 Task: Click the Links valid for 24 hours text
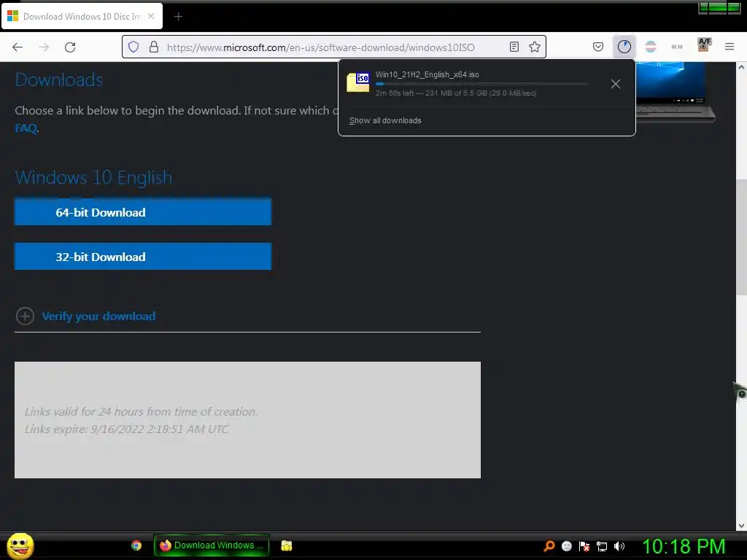(x=141, y=411)
